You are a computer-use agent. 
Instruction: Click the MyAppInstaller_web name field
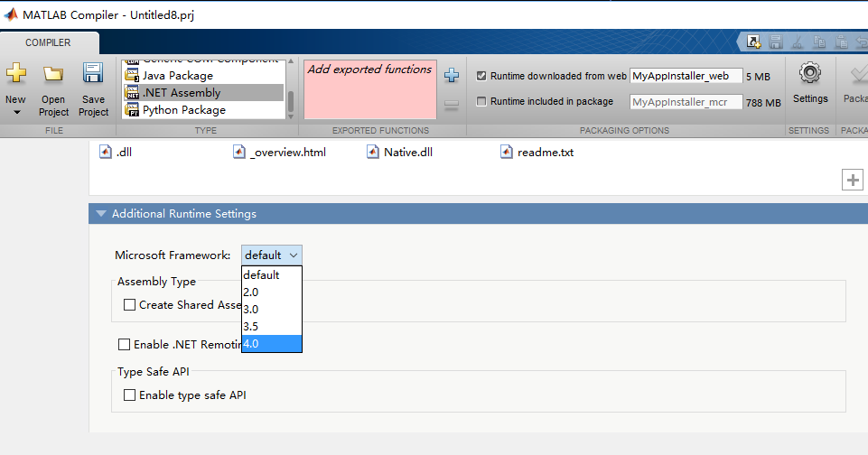(x=686, y=77)
